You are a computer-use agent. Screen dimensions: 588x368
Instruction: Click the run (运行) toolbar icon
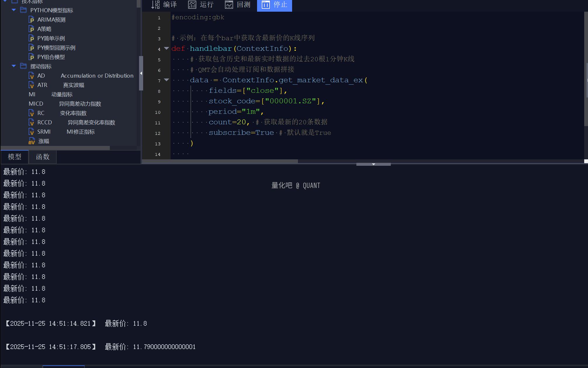[192, 5]
